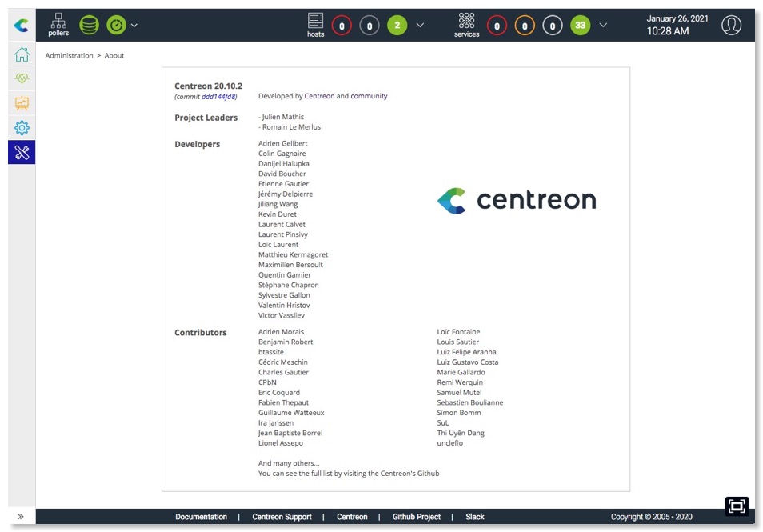763x532 pixels.
Task: Open the user profile icon
Action: point(731,24)
